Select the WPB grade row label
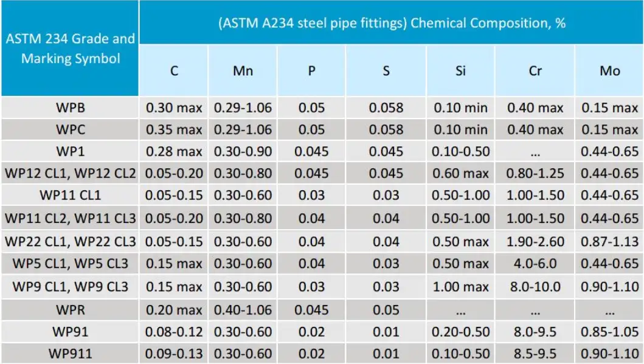The height and width of the screenshot is (364, 644). coord(70,108)
